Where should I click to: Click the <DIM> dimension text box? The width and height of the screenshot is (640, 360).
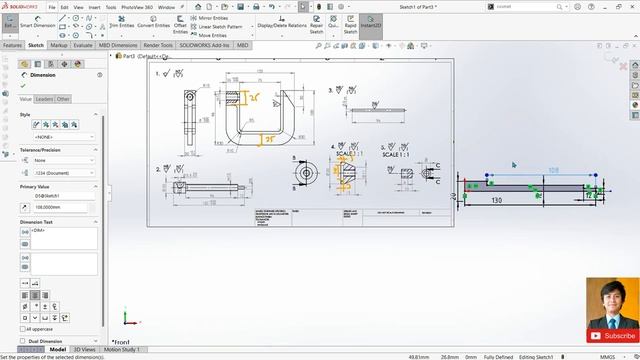coord(64,238)
